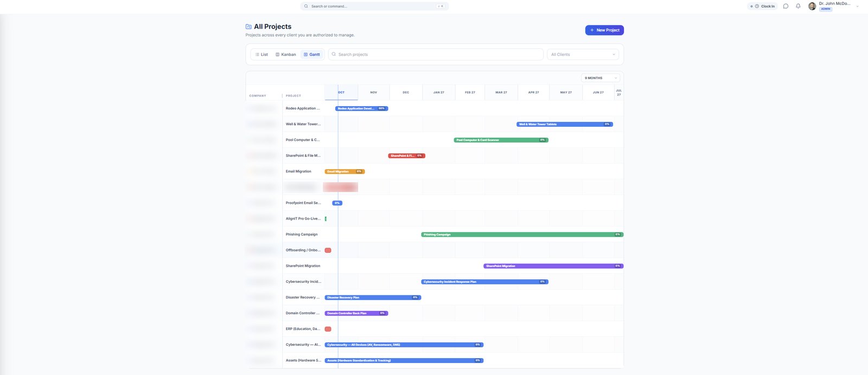Click the Assets Hardware Standardization Gantt bar

point(404,360)
